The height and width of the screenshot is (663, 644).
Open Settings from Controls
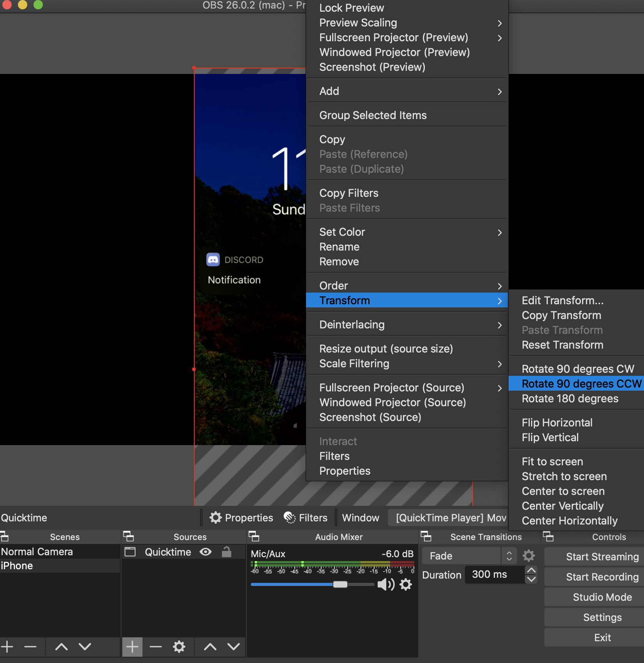pyautogui.click(x=594, y=617)
